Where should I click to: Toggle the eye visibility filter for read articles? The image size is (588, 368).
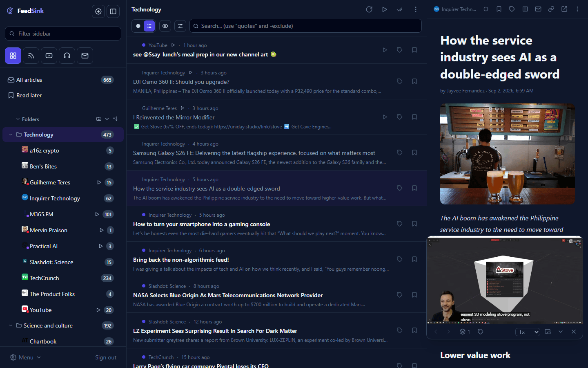pyautogui.click(x=165, y=26)
